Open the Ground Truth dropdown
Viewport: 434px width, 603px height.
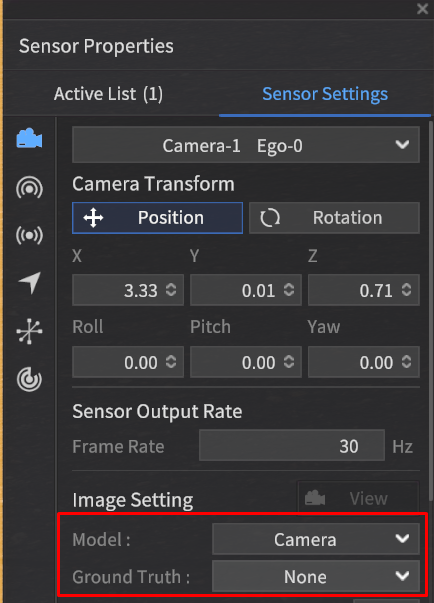pos(316,576)
